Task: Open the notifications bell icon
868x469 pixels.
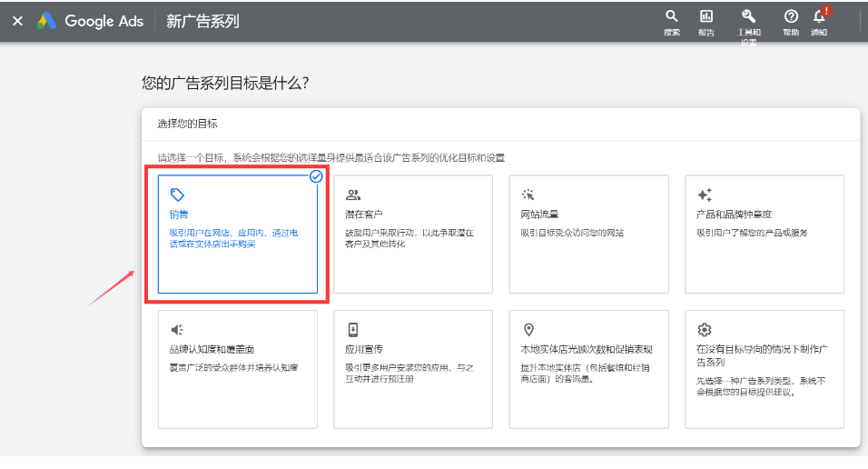Action: pyautogui.click(x=818, y=16)
